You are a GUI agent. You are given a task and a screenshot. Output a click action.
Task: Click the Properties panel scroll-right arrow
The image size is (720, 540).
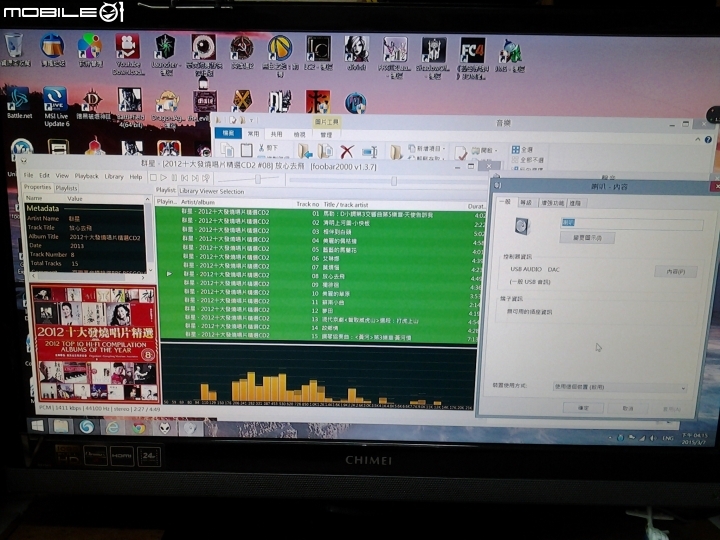point(143,277)
